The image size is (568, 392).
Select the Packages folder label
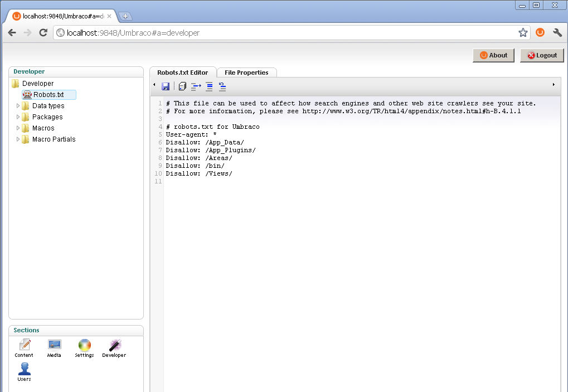tap(47, 117)
